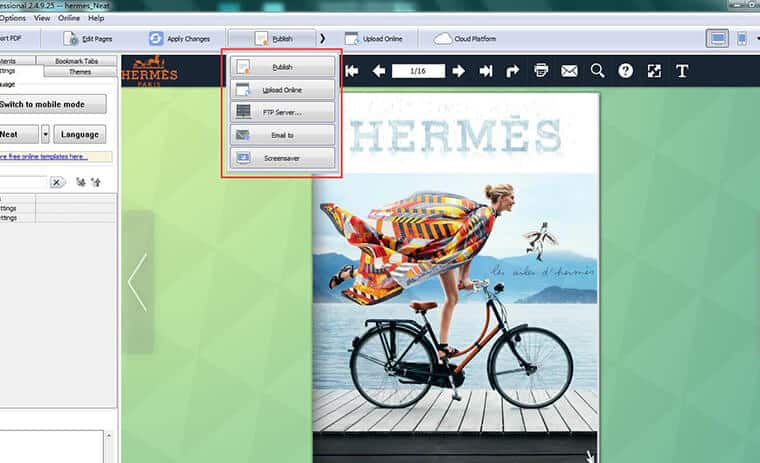Click Switch to mobile mode button
Viewport: 760px width, 463px height.
[x=52, y=104]
